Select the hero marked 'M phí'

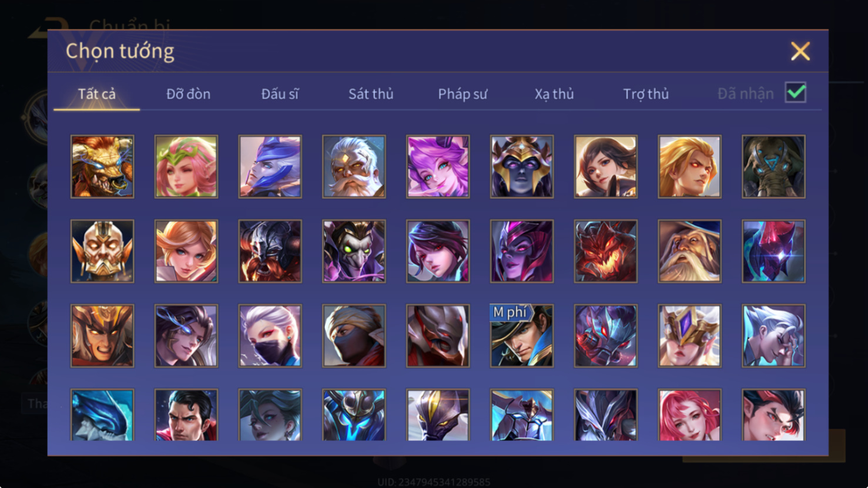(522, 336)
